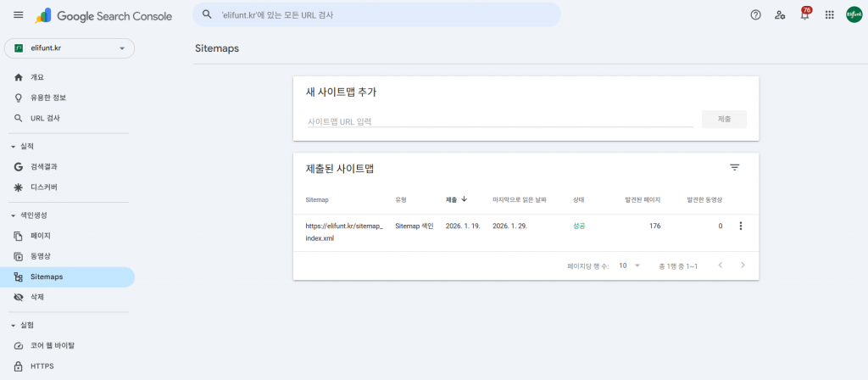Open 검색결과 report in sidebar

[44, 167]
